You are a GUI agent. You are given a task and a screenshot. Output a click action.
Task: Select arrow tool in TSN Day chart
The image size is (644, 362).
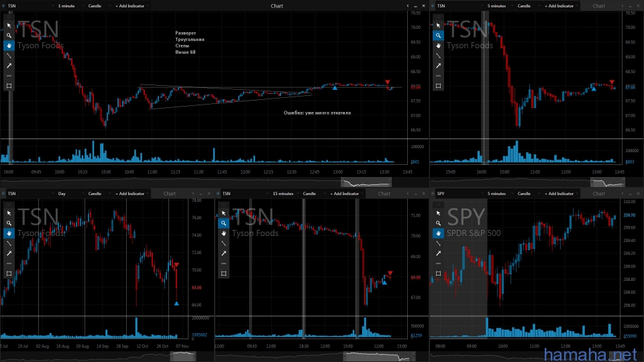click(x=9, y=253)
